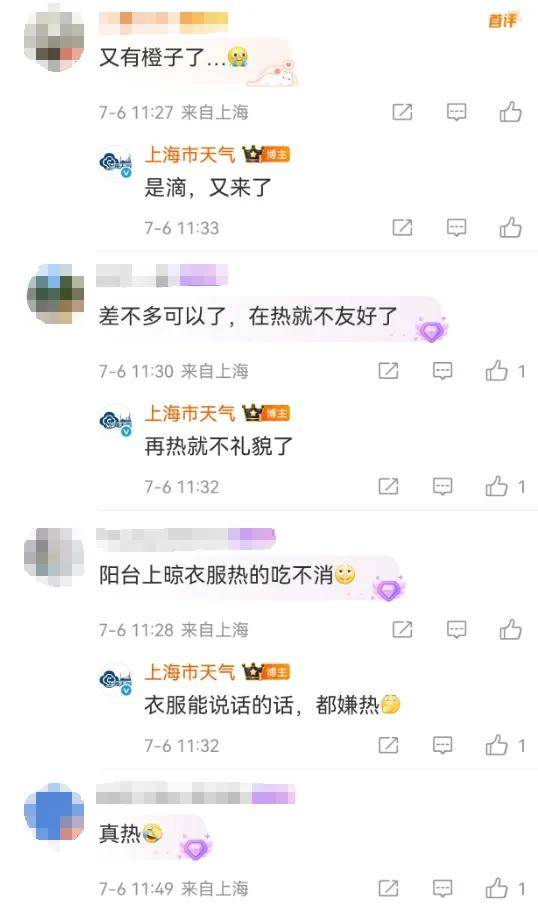Repost the comment "真热"
538x907 pixels.
388,888
